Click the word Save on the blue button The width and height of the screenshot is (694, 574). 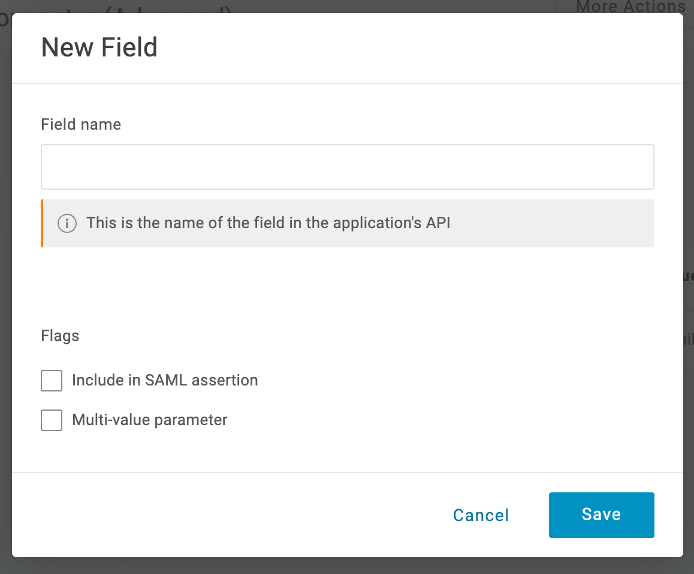pyautogui.click(x=601, y=515)
